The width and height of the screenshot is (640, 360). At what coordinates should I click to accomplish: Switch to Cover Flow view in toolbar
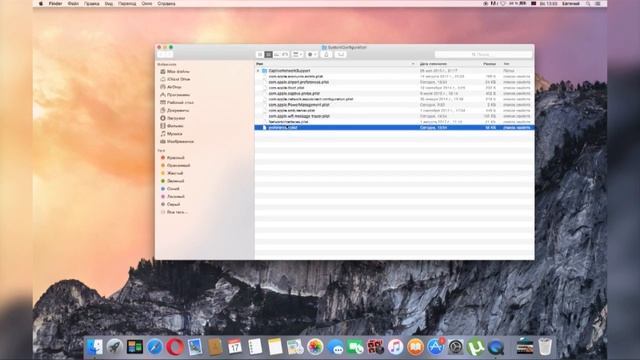point(285,54)
